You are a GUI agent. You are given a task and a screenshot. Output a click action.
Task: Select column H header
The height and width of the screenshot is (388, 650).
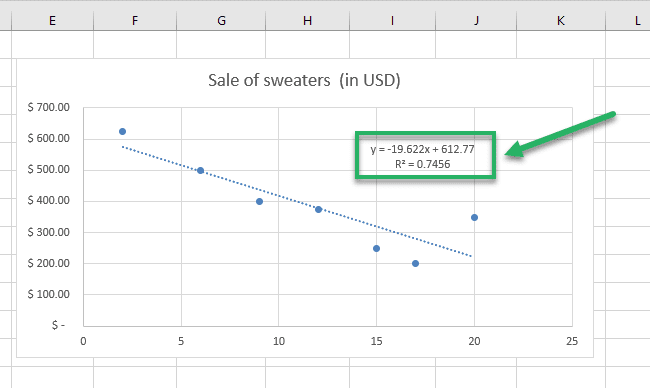308,20
